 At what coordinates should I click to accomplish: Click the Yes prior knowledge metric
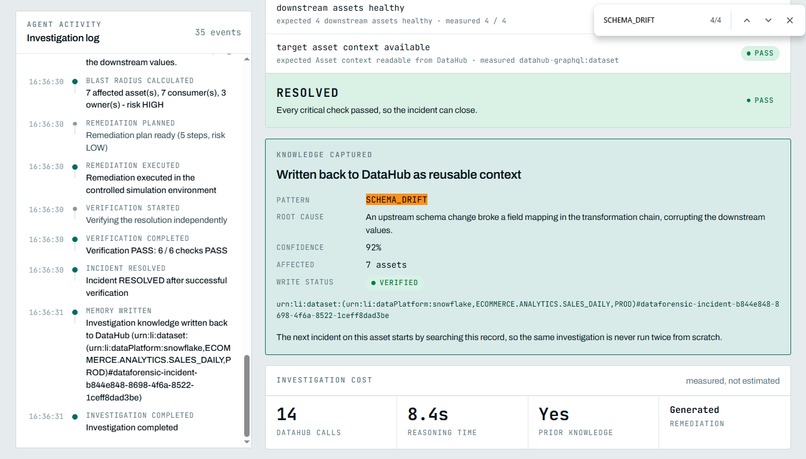tap(593, 423)
